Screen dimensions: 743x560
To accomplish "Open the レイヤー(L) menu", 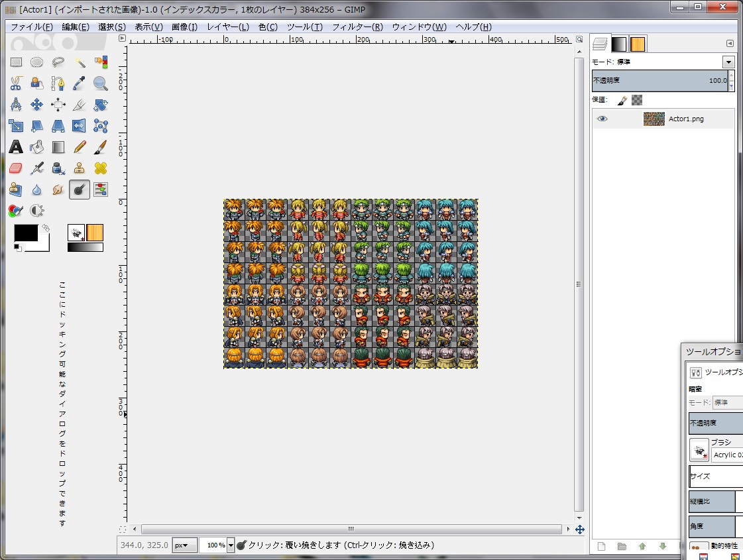I will [x=227, y=27].
